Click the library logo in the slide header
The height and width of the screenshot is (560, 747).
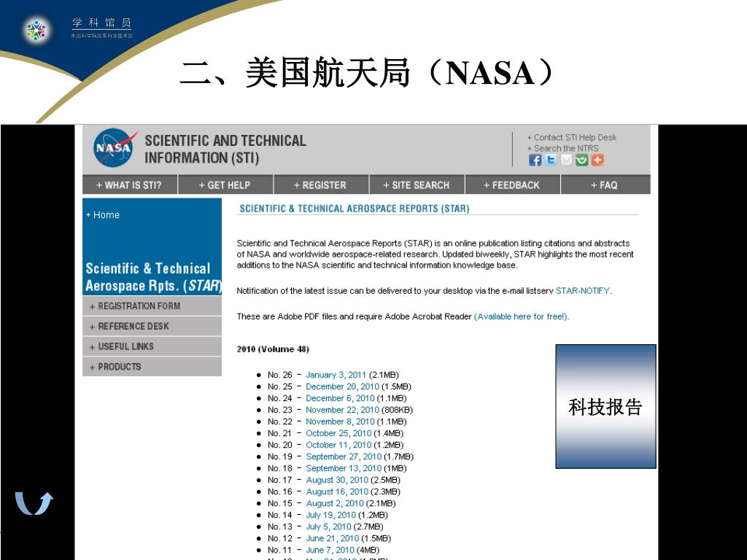coord(36,30)
